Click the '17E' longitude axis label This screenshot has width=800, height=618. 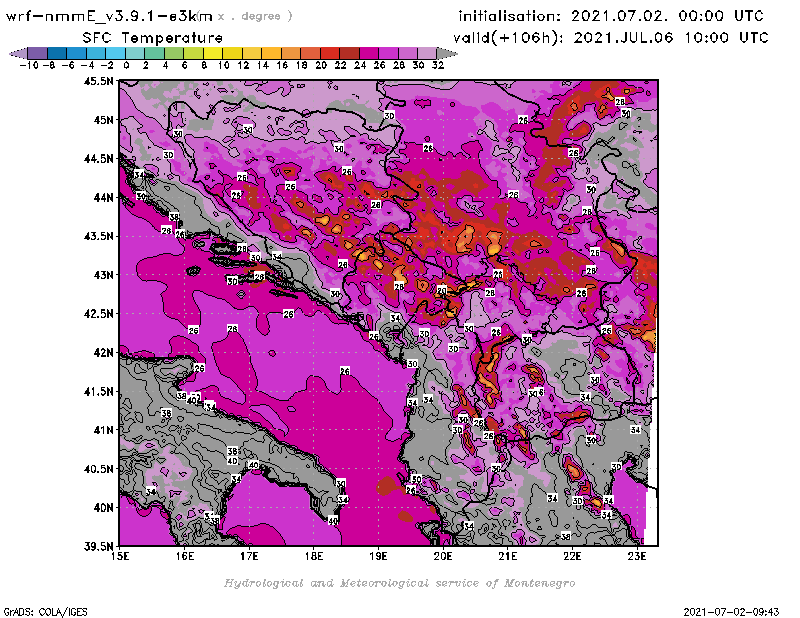point(249,556)
